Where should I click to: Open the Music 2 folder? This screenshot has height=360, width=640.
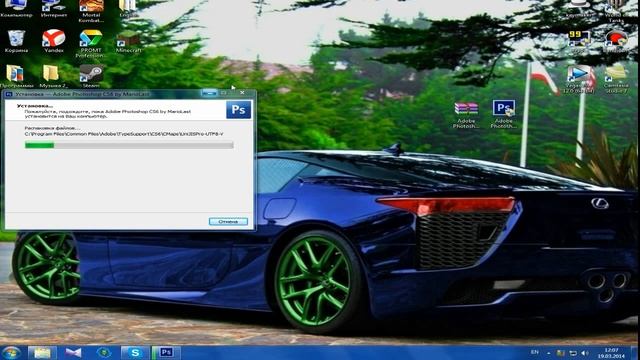click(x=53, y=76)
